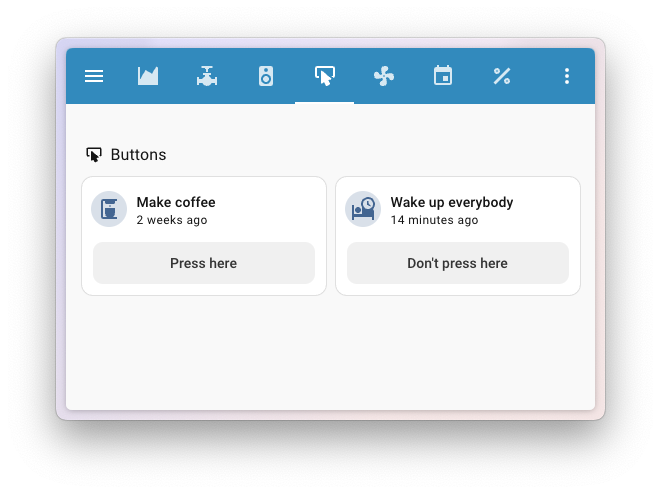Click the Buttons section heading icon
Viewport: 661px width, 494px height.
pos(94,155)
